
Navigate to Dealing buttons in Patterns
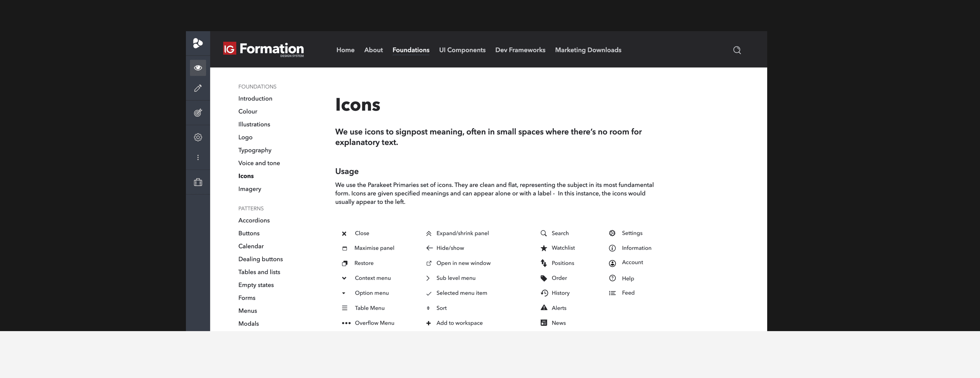(x=260, y=259)
